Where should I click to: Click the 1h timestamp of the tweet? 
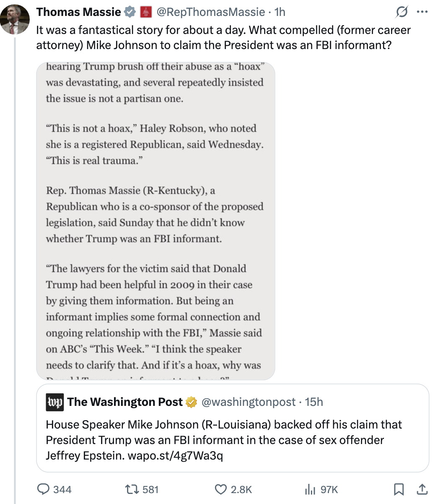(x=280, y=12)
